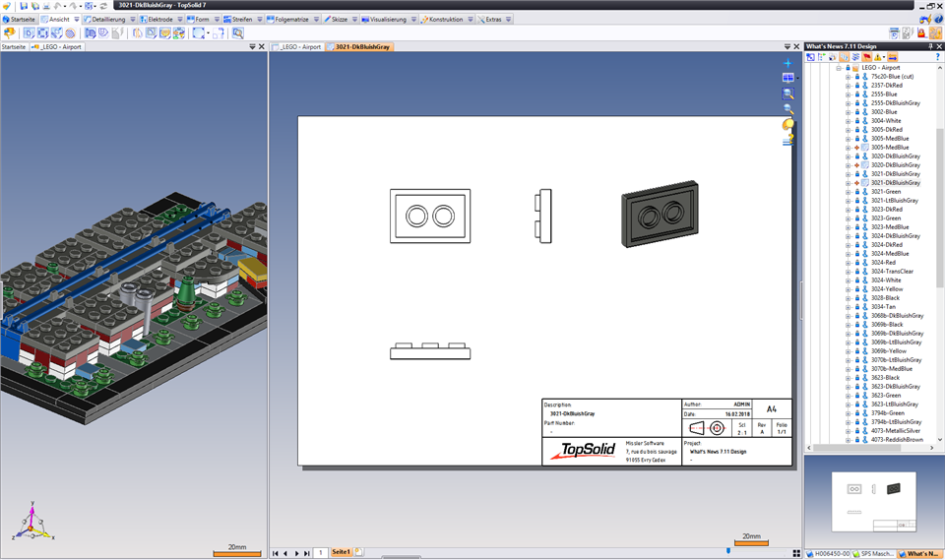
Task: Click the first icon in the project tree toolbar
Action: click(810, 57)
